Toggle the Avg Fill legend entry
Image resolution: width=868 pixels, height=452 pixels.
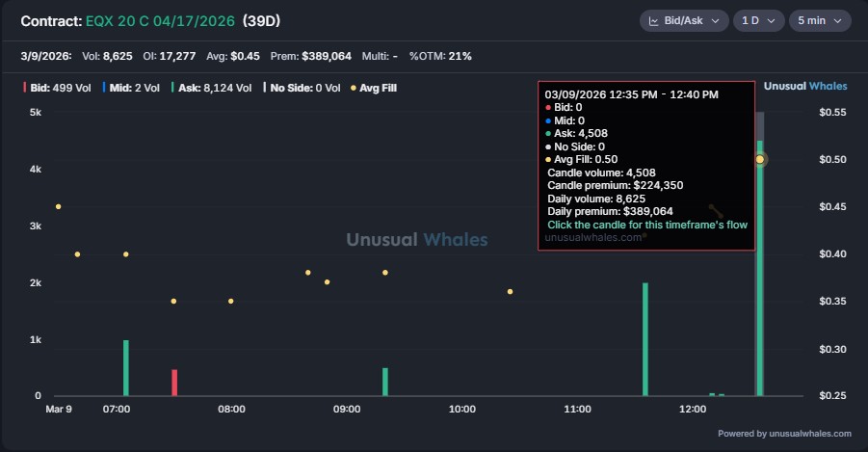tap(374, 88)
